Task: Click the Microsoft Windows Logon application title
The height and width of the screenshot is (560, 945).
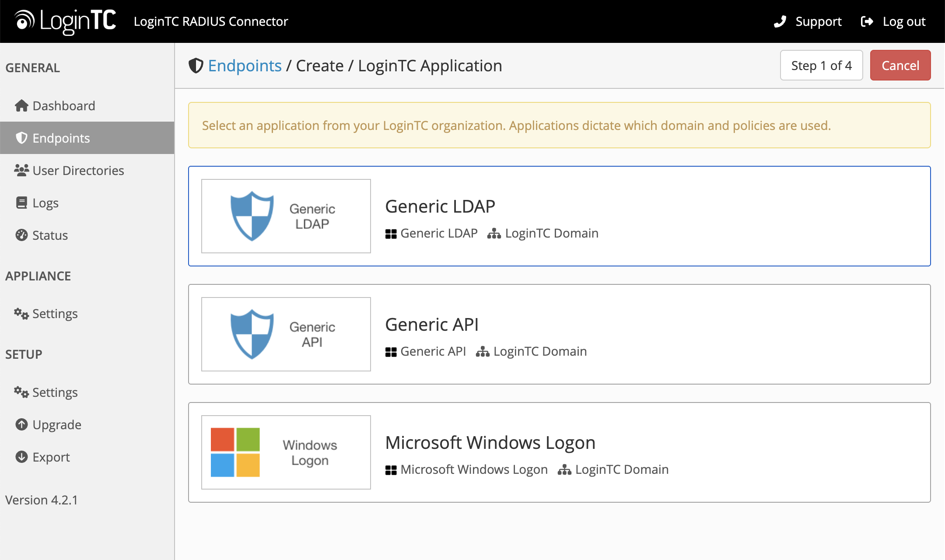Action: (490, 443)
